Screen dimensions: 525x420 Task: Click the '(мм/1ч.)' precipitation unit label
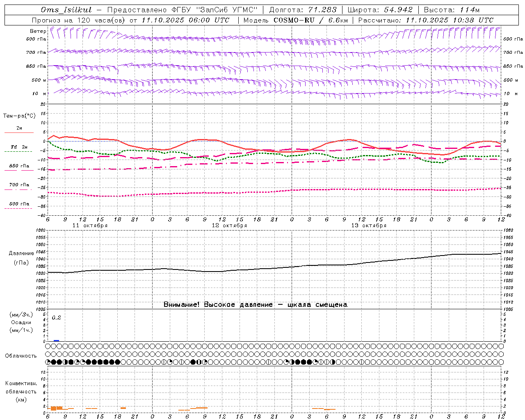pos(21,330)
